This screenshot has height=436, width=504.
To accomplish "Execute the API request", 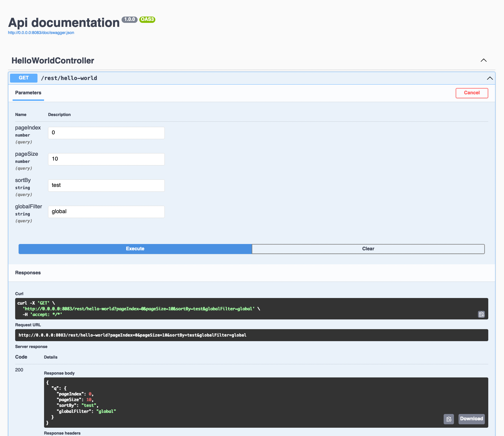I will [135, 249].
